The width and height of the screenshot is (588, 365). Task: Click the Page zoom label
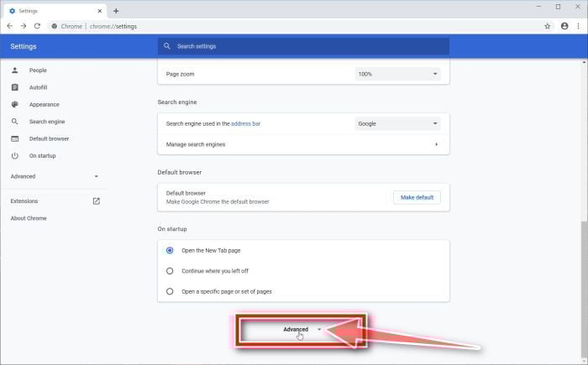coord(180,74)
